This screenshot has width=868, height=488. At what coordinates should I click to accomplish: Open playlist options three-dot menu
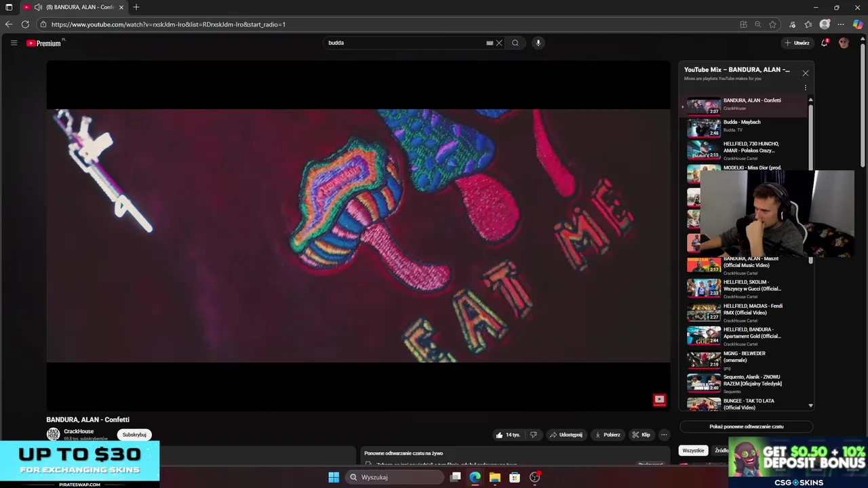coord(806,87)
